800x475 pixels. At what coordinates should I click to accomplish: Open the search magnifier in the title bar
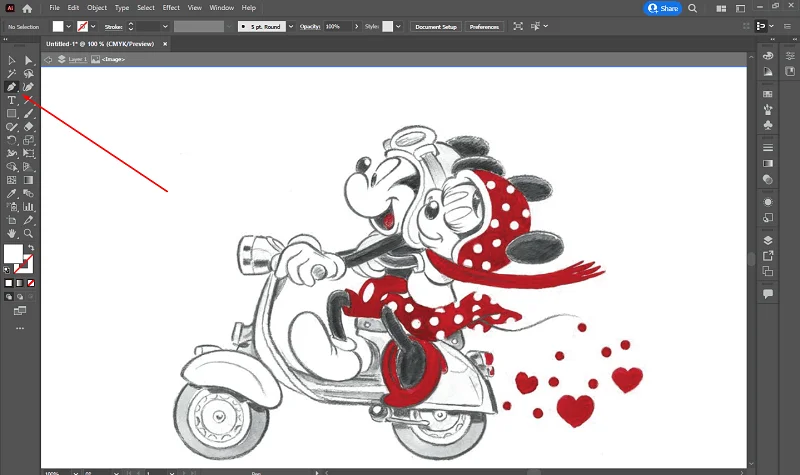692,8
